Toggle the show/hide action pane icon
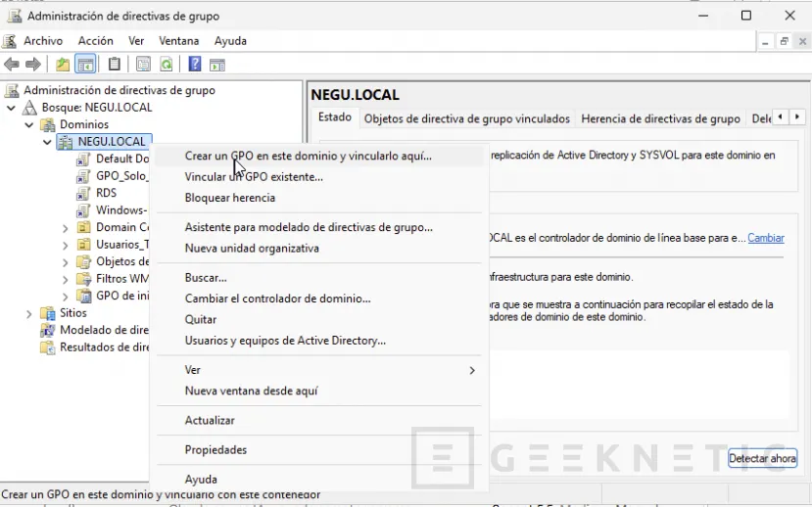Image resolution: width=812 pixels, height=507 pixels. pyautogui.click(x=217, y=65)
